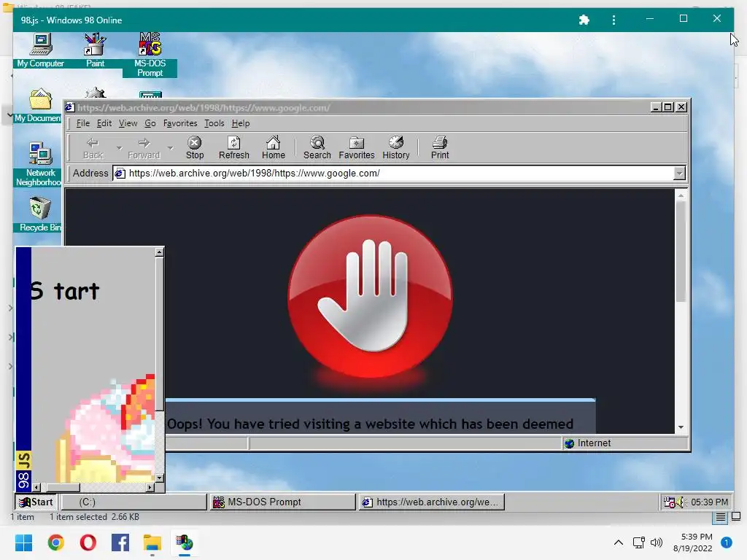The width and height of the screenshot is (747, 560).
Task: Click the Windows 98 Start button
Action: click(36, 502)
